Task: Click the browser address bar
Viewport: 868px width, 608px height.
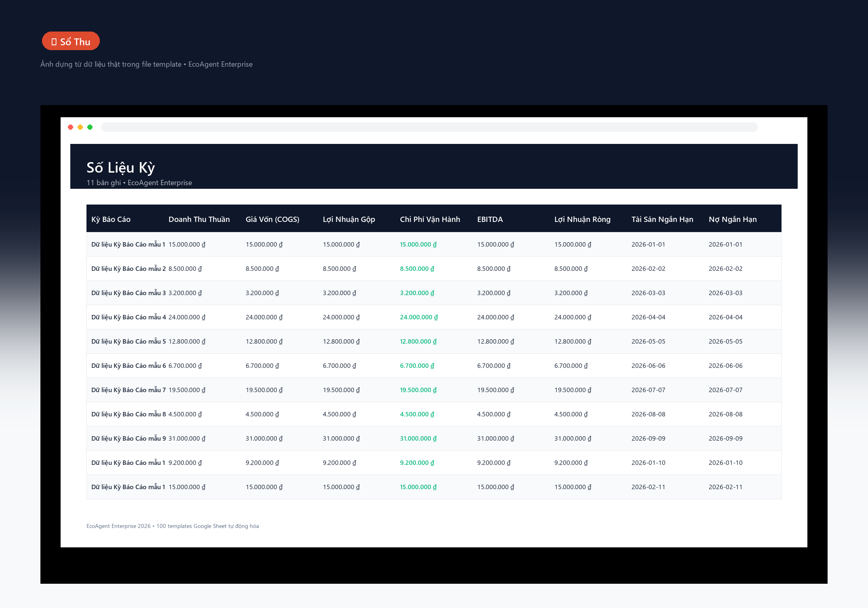Action: point(429,127)
